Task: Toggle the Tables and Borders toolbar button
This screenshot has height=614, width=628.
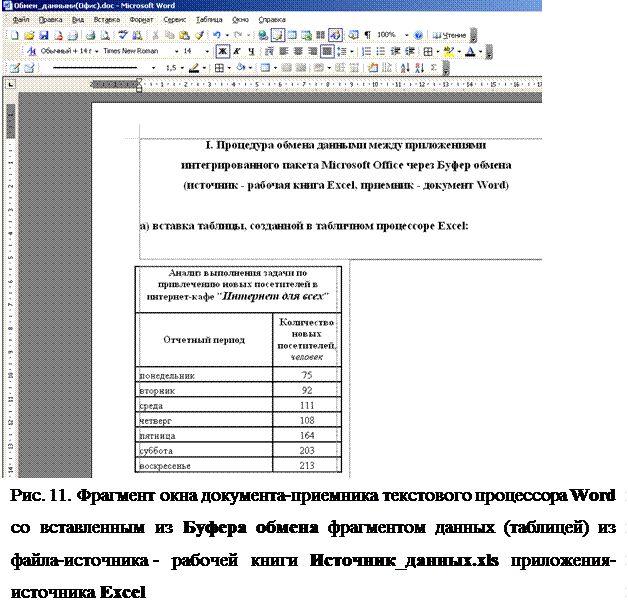Action: coord(278,35)
